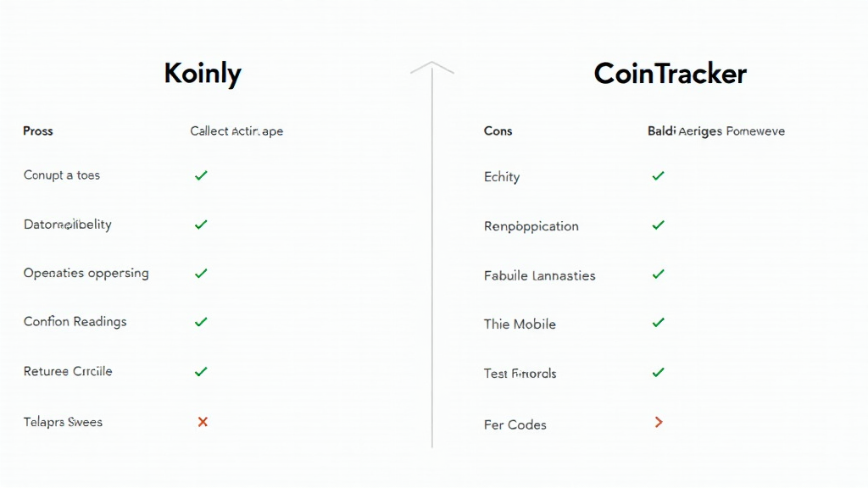
Task: Select the Cons column header
Action: point(498,131)
